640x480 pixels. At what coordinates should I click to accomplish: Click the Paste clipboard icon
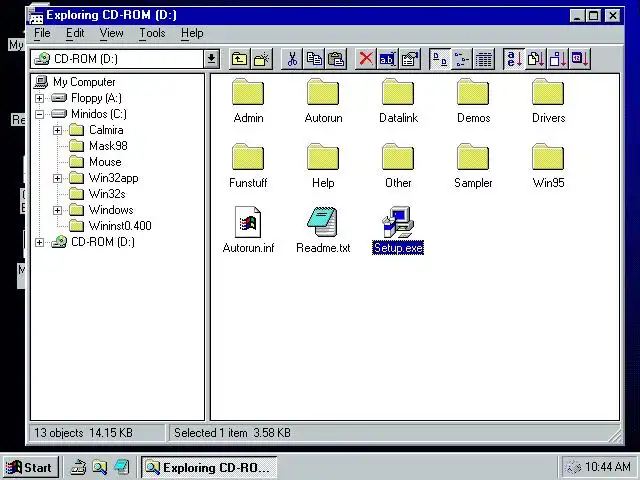pyautogui.click(x=336, y=59)
